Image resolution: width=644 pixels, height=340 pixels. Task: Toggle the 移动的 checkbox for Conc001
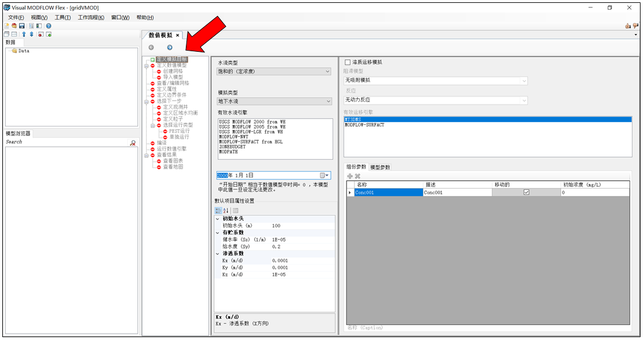tap(526, 193)
